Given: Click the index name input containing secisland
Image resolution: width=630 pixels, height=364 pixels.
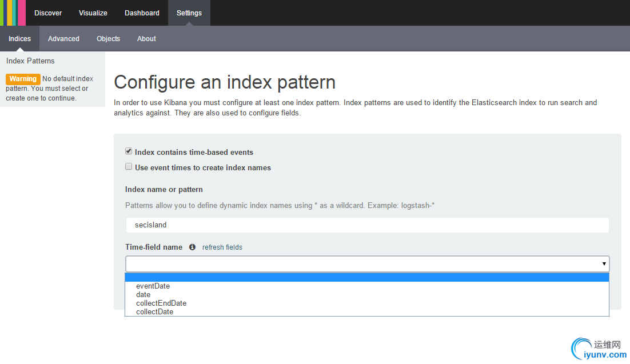Looking at the screenshot, I should (x=366, y=225).
